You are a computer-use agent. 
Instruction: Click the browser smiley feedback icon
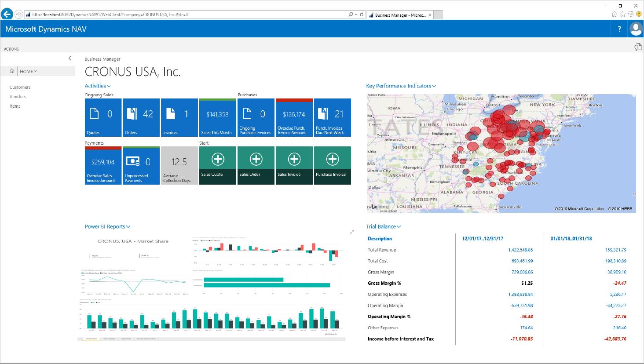(x=638, y=14)
